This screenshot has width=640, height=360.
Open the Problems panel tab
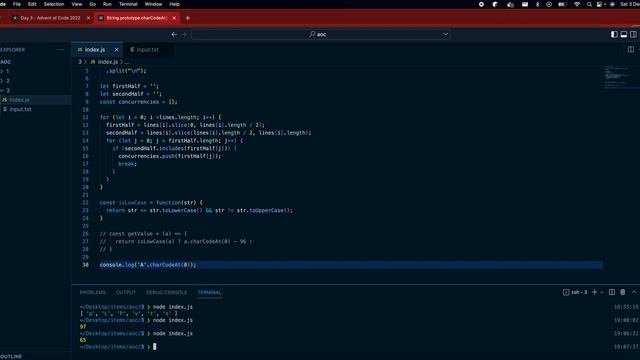pos(93,293)
